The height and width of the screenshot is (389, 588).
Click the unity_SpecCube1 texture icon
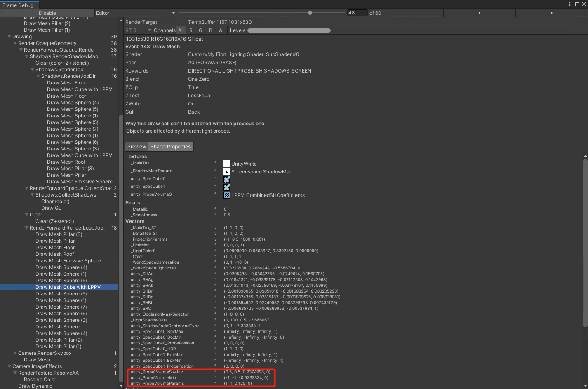[x=227, y=187]
